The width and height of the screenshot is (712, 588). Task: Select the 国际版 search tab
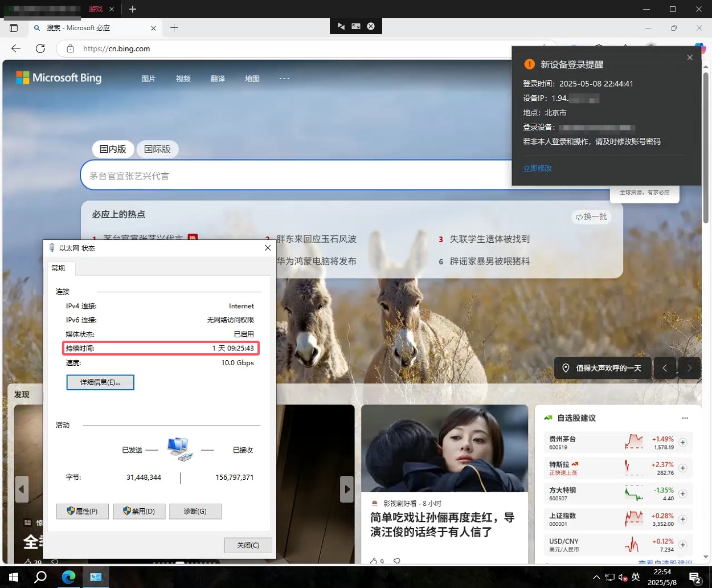click(x=158, y=149)
